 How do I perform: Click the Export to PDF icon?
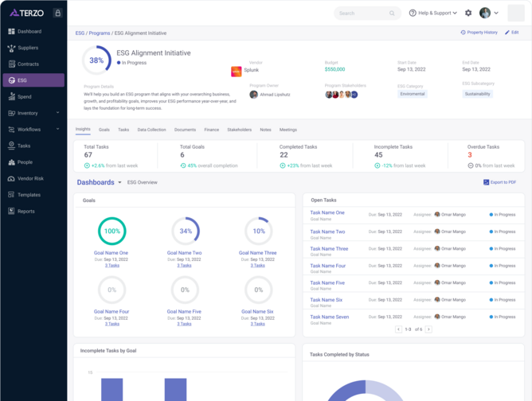[x=486, y=182]
